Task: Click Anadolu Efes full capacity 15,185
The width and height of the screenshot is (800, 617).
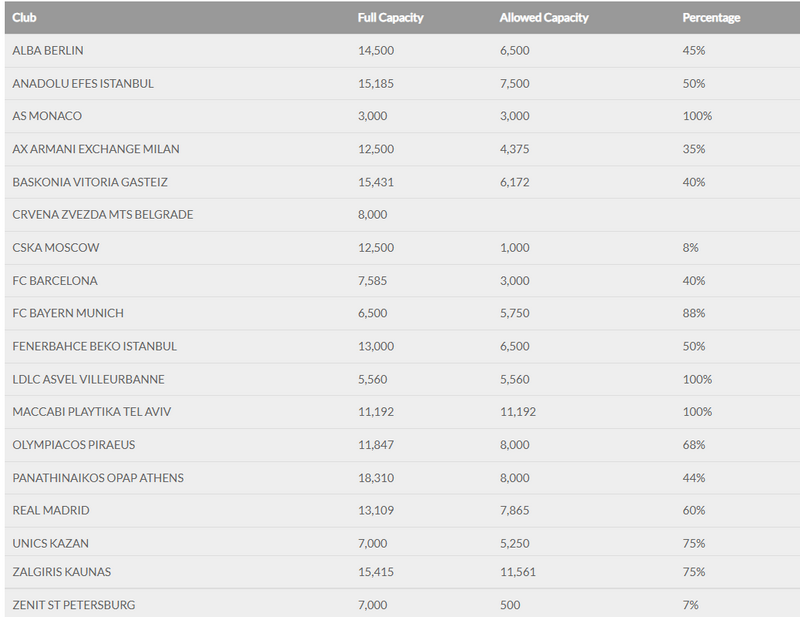Action: (x=376, y=84)
